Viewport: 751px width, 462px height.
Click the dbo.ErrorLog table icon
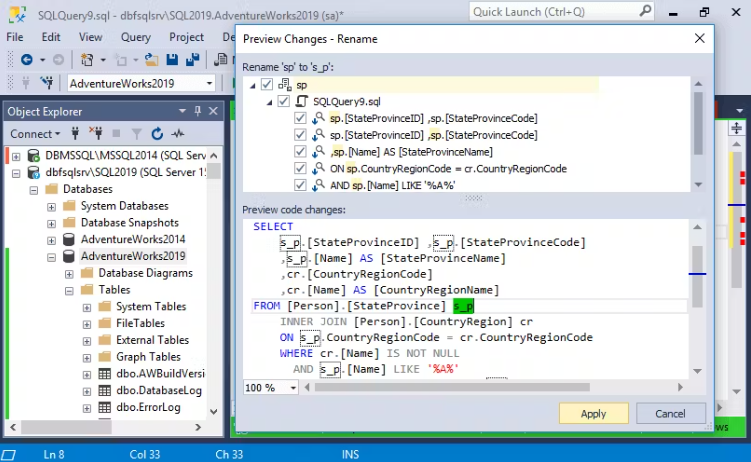pos(104,407)
